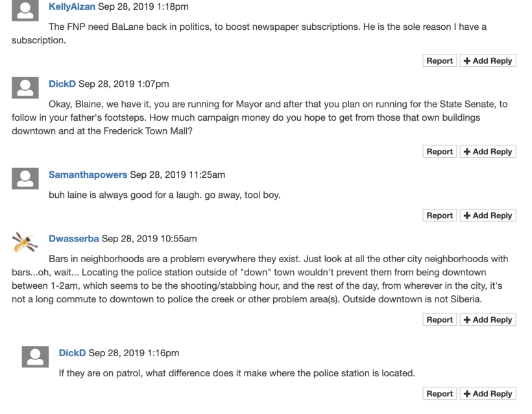Add Reply to DickD's campaign money comment

(488, 152)
